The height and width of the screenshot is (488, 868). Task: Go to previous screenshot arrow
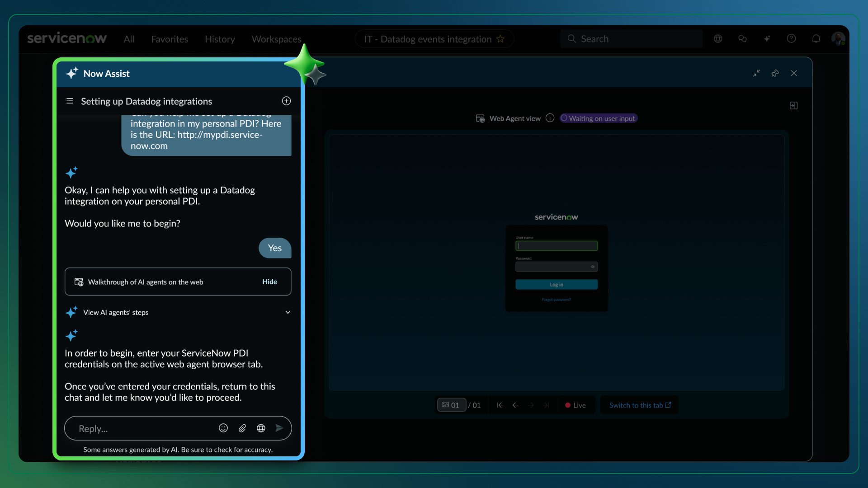click(515, 405)
